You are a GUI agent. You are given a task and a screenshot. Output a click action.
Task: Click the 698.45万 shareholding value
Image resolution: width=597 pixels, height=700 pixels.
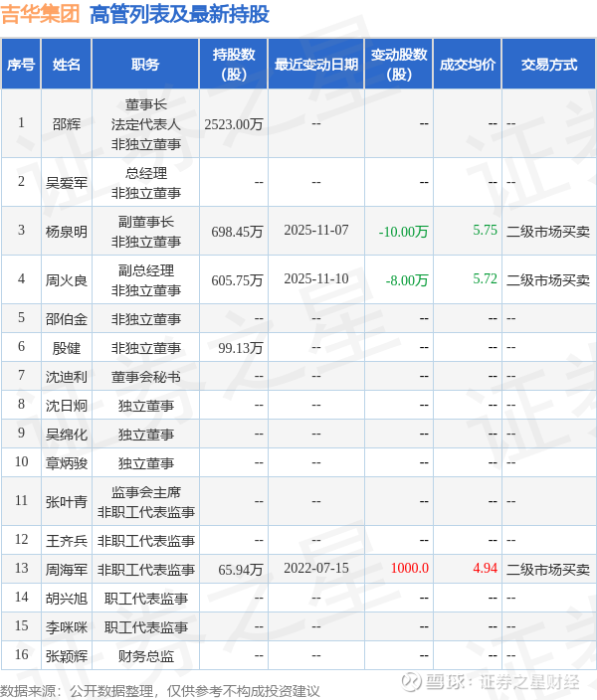click(237, 232)
